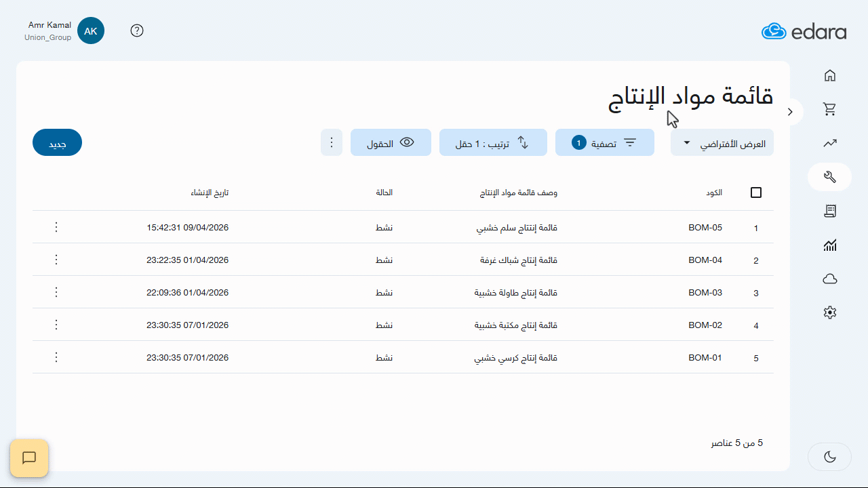868x488 pixels.
Task: Sort by الكود column header
Action: (714, 192)
